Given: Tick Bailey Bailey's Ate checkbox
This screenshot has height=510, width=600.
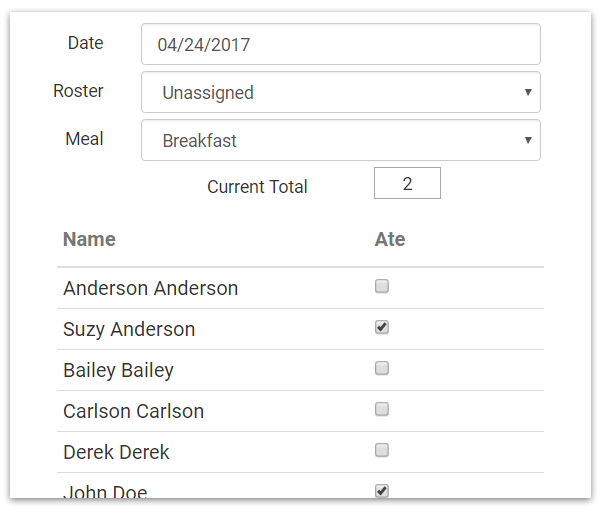Looking at the screenshot, I should (x=382, y=369).
